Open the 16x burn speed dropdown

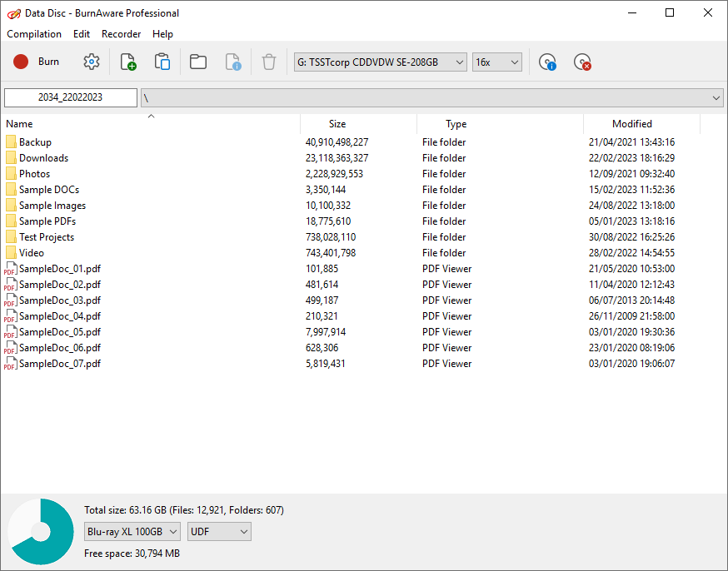(496, 62)
